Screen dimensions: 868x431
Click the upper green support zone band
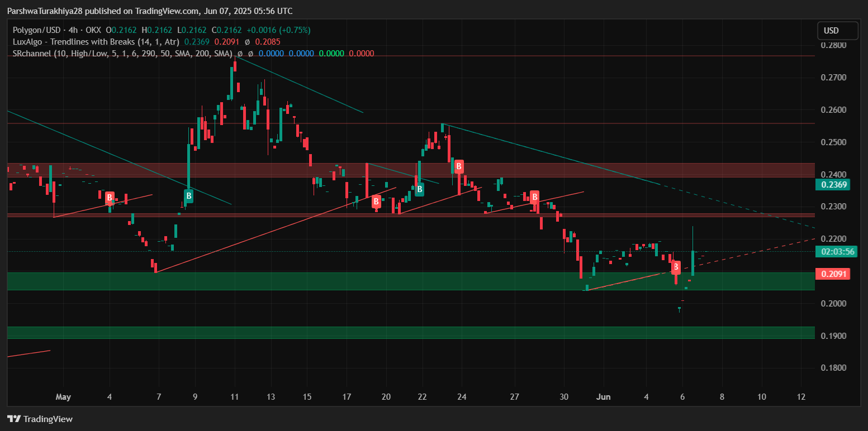[x=391, y=281]
